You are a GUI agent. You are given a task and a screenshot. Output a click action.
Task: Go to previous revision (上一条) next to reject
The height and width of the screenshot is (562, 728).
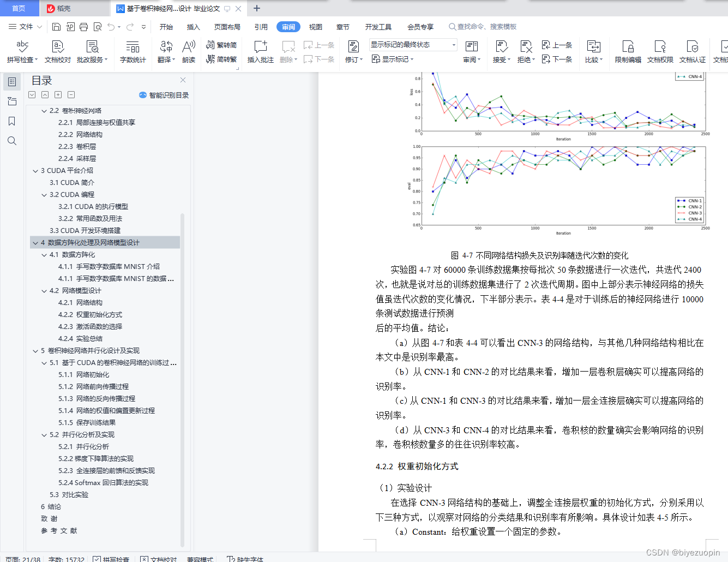pos(557,45)
